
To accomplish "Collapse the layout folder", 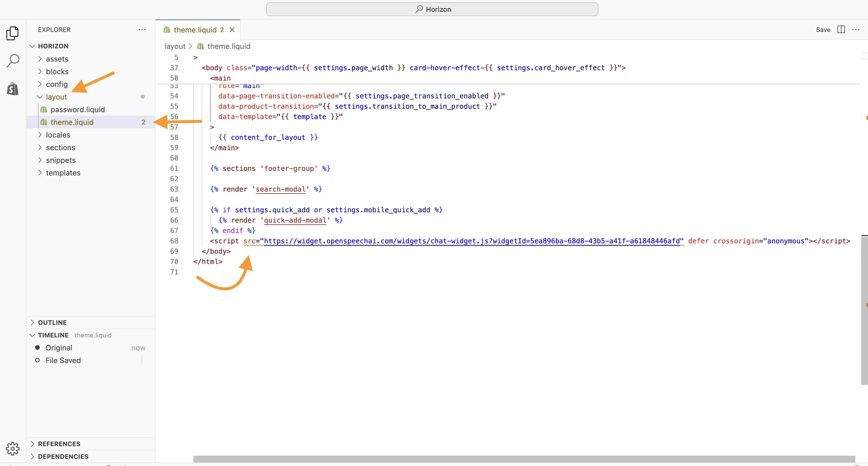I will (91, 97).
